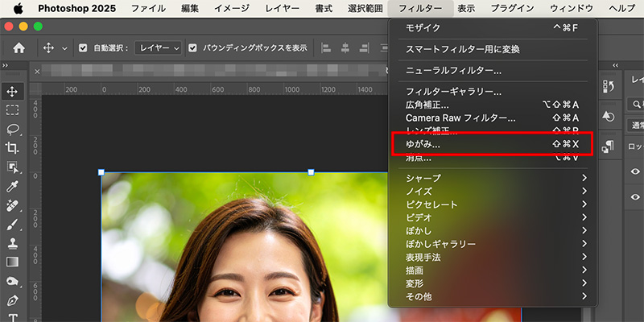Open the プラグイン menu
Viewport: 644px width, 322px height.
[513, 8]
